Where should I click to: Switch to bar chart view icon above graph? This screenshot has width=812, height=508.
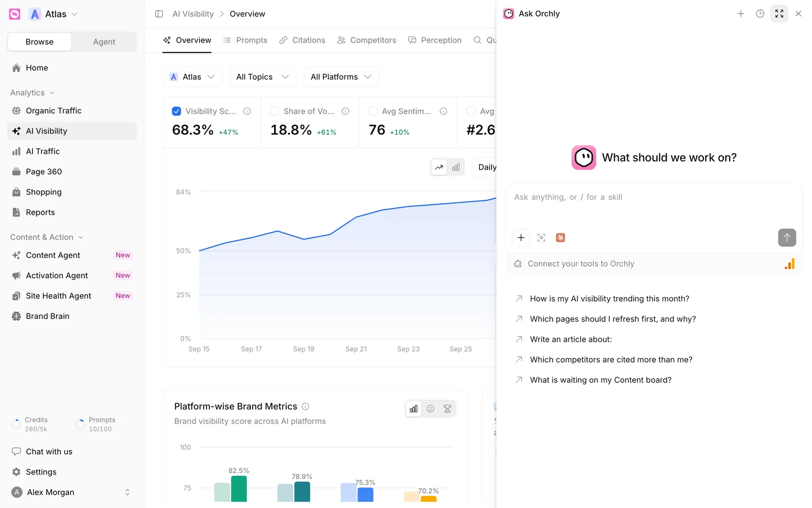[x=456, y=167]
